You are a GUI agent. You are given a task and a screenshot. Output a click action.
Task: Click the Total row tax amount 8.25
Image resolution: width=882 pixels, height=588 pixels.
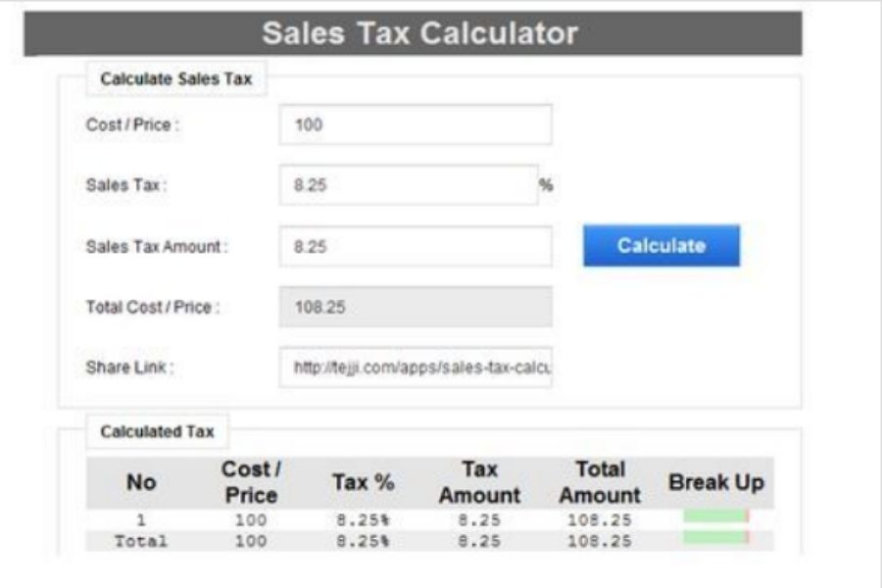pos(479,541)
